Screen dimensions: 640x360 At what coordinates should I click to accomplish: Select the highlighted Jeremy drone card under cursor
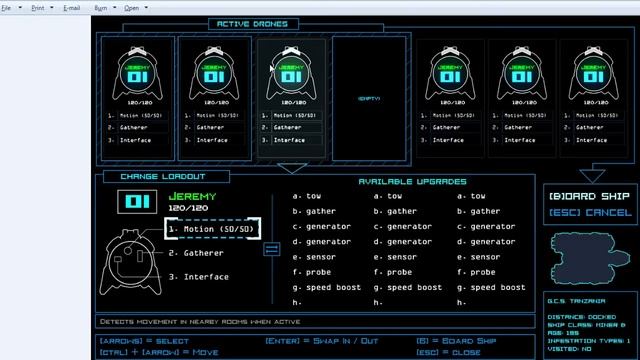click(x=291, y=98)
